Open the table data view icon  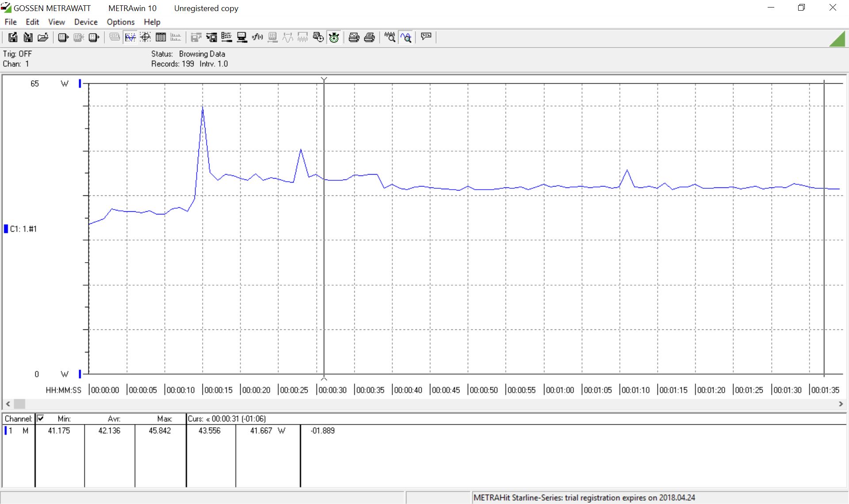pos(161,38)
